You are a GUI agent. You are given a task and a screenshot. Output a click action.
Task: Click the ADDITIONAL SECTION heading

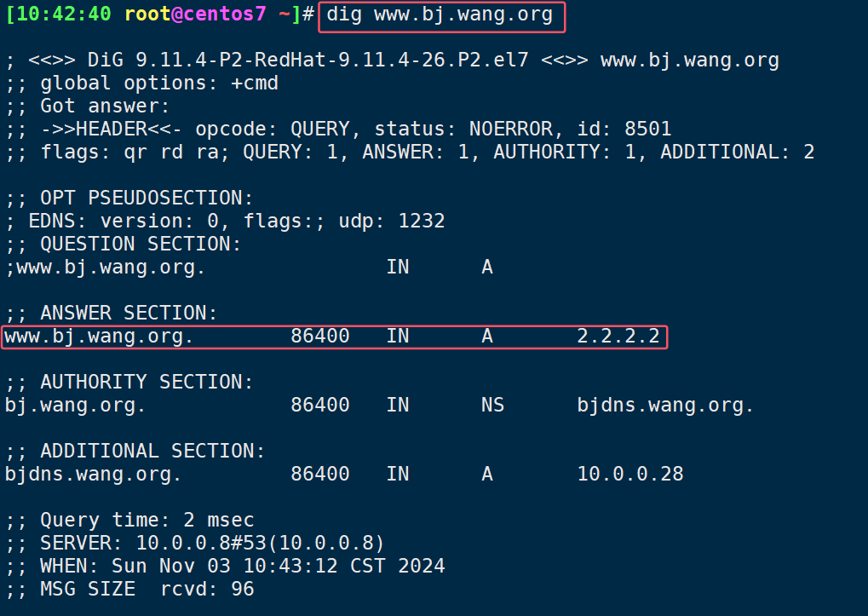pyautogui.click(x=152, y=451)
